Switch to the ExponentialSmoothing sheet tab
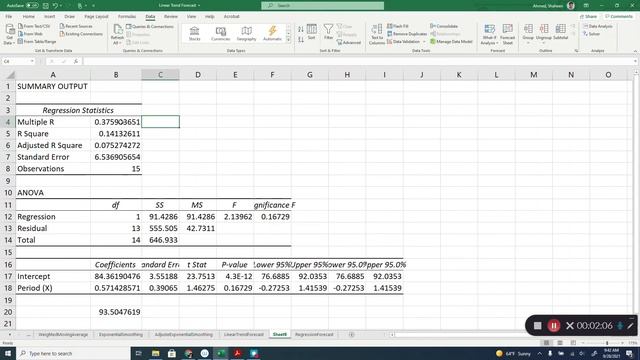 point(121,334)
